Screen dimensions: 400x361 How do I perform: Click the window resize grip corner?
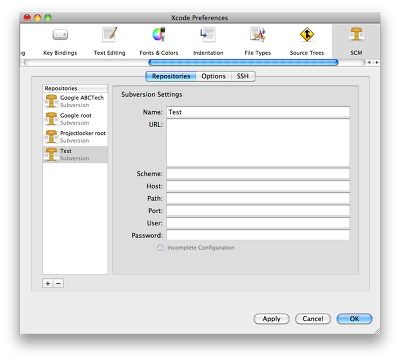[377, 330]
